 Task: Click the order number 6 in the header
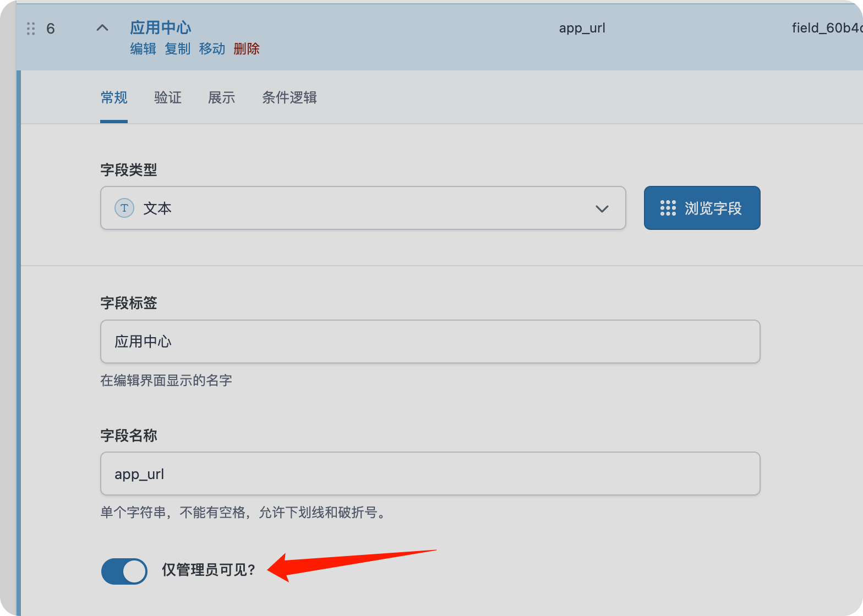coord(51,29)
